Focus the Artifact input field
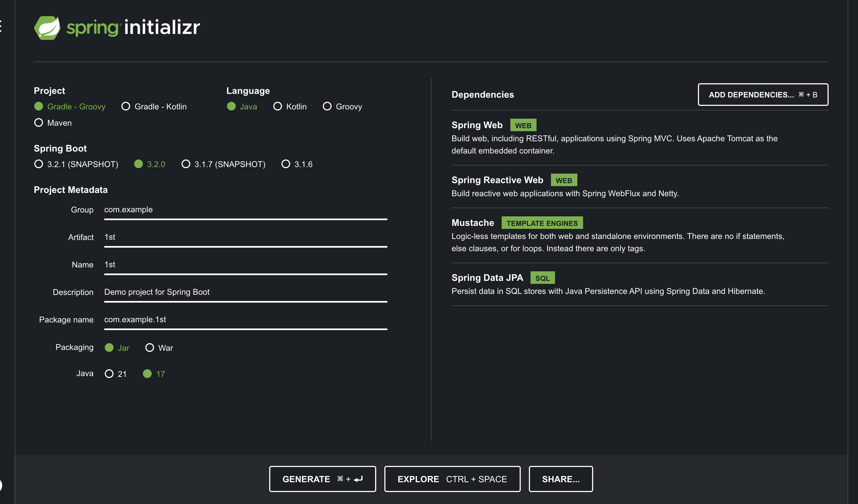858x504 pixels. pyautogui.click(x=246, y=238)
